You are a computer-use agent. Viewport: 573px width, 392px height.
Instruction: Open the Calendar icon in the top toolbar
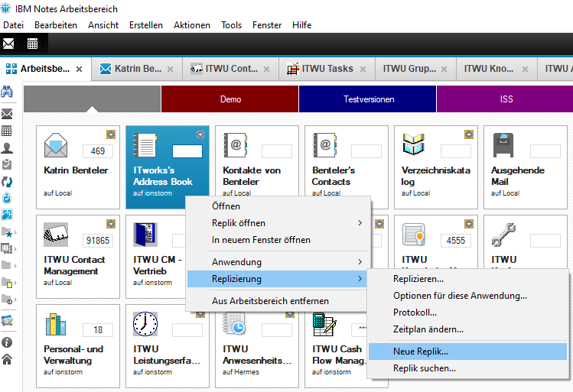point(33,44)
